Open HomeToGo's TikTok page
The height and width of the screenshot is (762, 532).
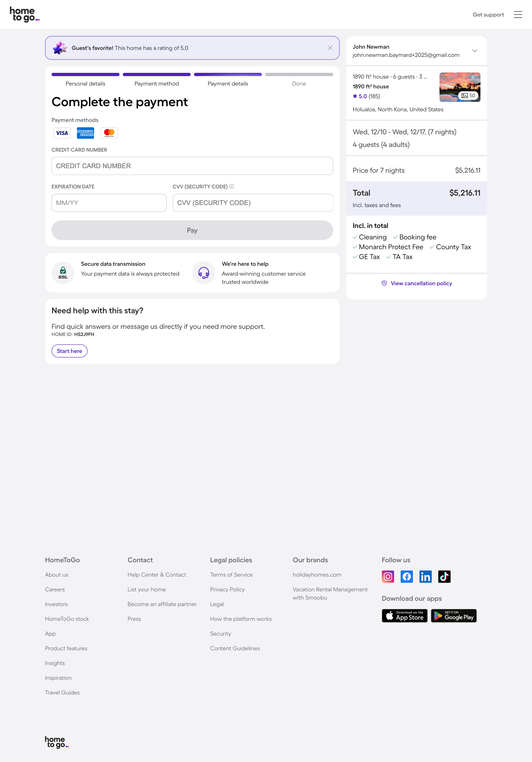444,576
